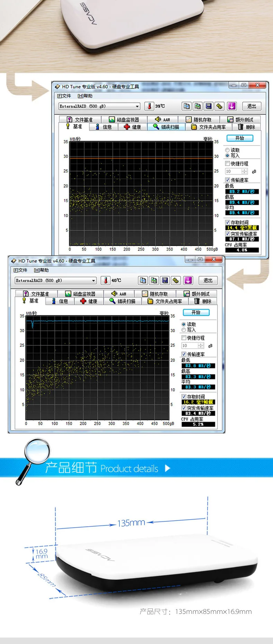This screenshot has width=273, height=644.
Task: Select 写入 radio in the 39℃ window
Action: (227, 156)
